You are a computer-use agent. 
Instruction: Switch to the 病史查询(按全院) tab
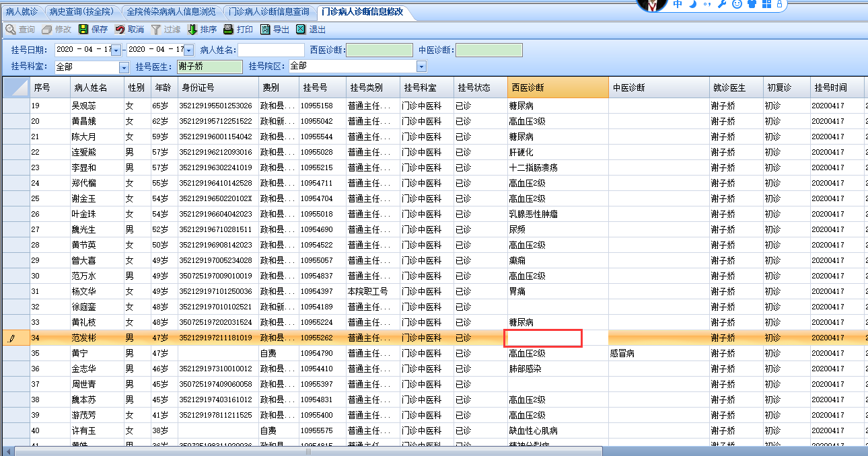click(81, 11)
